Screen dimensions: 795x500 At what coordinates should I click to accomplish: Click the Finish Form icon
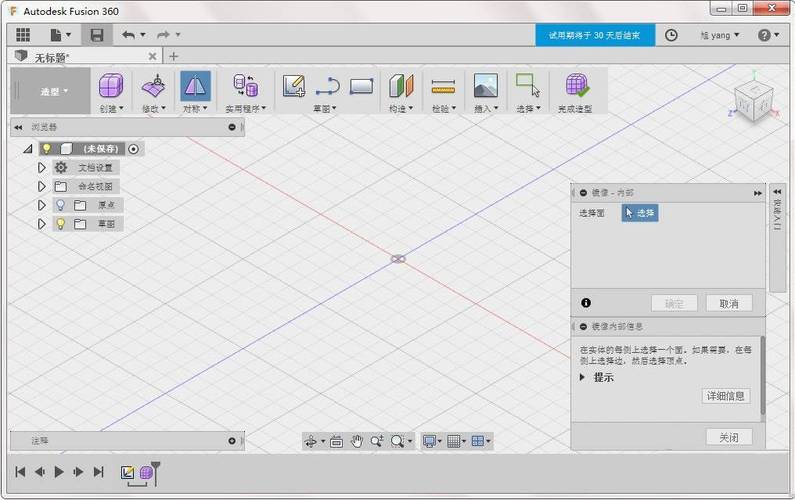pyautogui.click(x=576, y=86)
